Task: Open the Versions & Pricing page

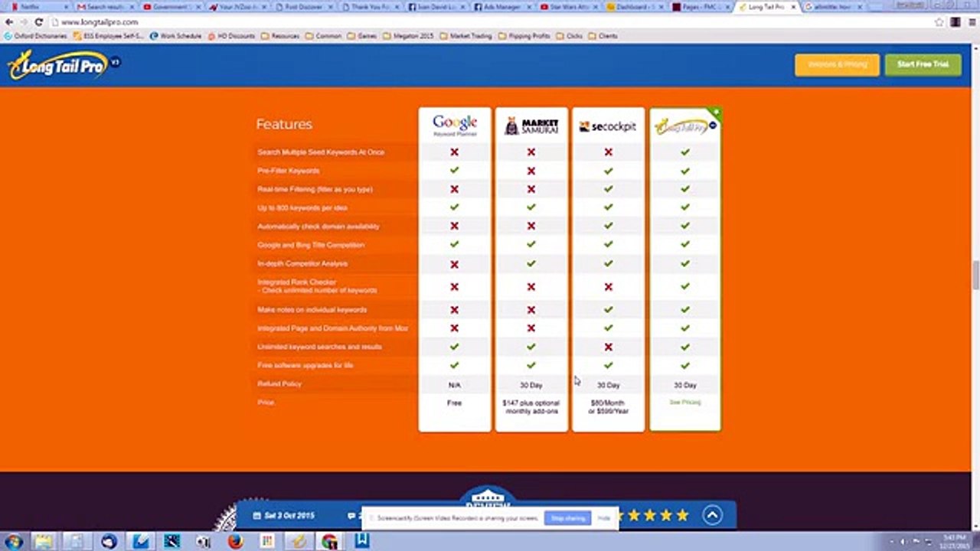Action: [x=837, y=64]
